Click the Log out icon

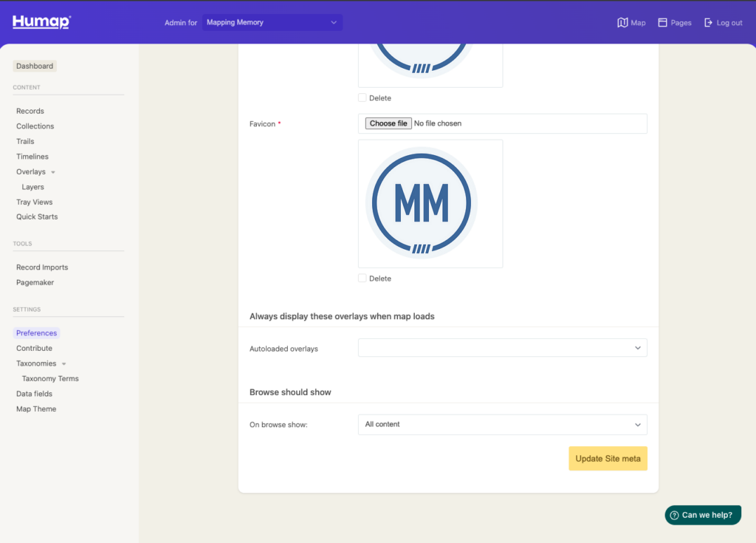tap(709, 23)
